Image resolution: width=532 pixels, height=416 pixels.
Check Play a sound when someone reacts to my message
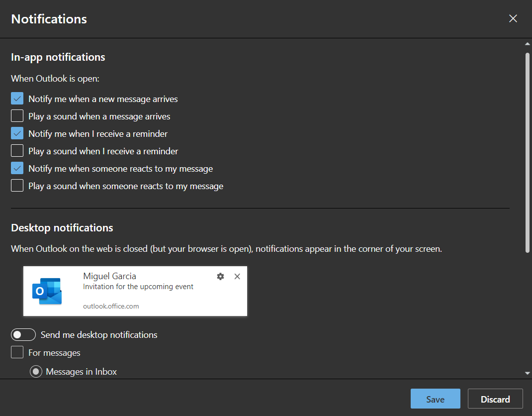click(x=17, y=185)
